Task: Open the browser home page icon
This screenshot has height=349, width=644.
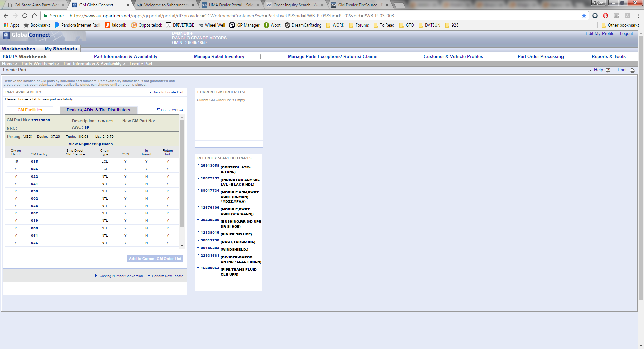Action: [34, 16]
